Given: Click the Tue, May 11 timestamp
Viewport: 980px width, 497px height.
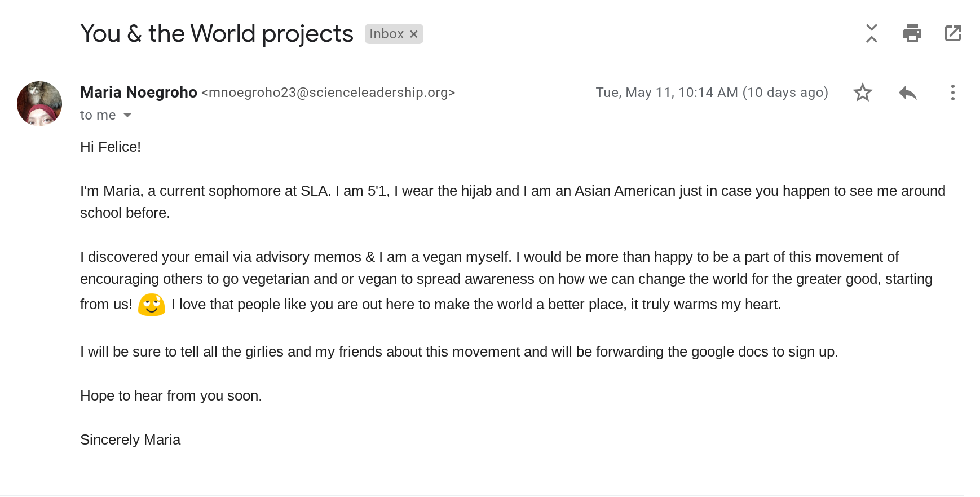Looking at the screenshot, I should (712, 93).
